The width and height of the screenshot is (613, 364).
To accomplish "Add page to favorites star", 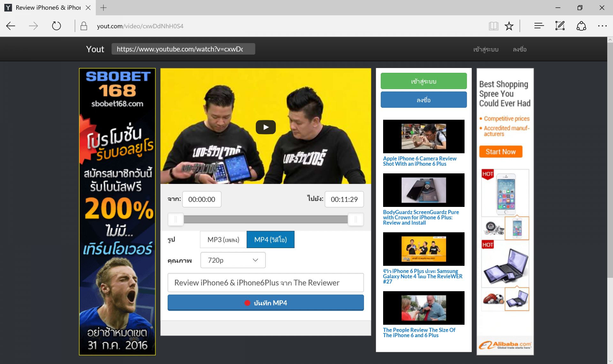I will click(x=509, y=26).
